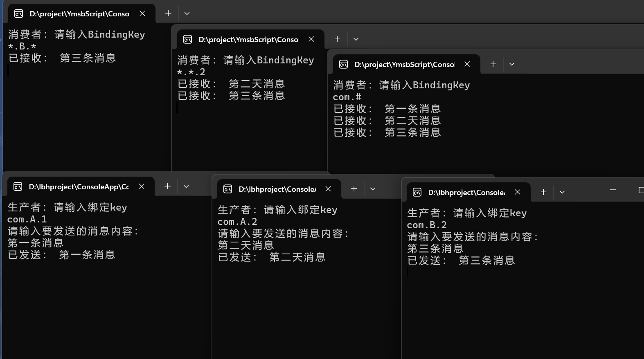Expand the profile dropdown in the com.# consumer window
Image resolution: width=644 pixels, height=359 pixels.
512,64
